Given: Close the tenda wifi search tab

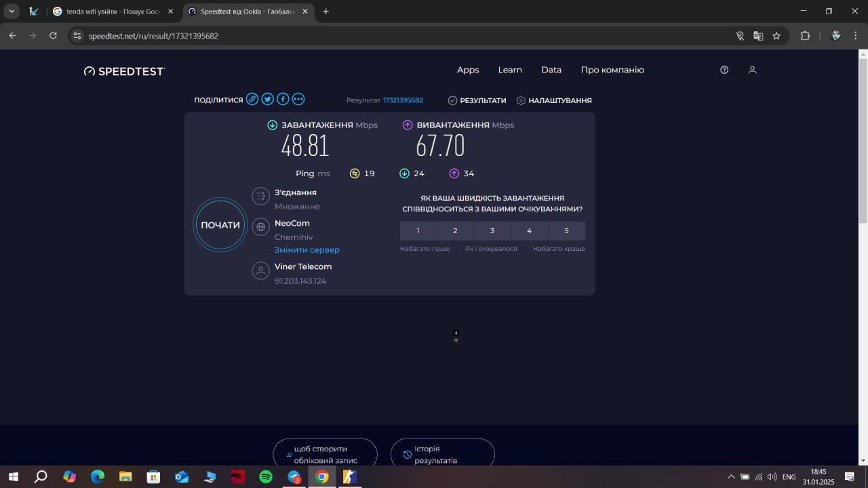Looking at the screenshot, I should (x=170, y=12).
